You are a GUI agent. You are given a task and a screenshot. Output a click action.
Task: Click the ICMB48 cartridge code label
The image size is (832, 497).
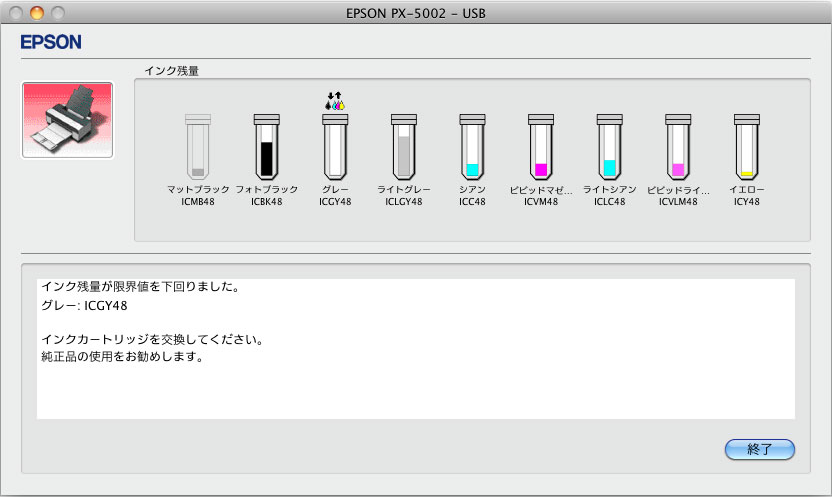[x=198, y=202]
